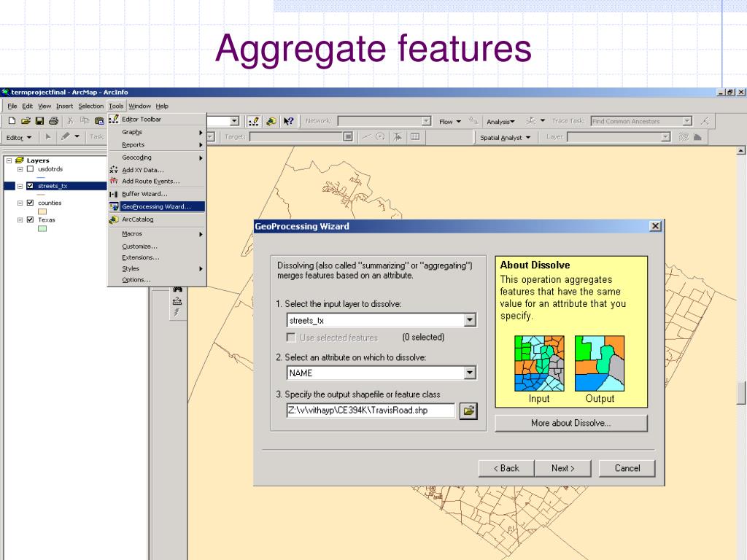Uncheck the streets_tx layer visibility

point(30,186)
